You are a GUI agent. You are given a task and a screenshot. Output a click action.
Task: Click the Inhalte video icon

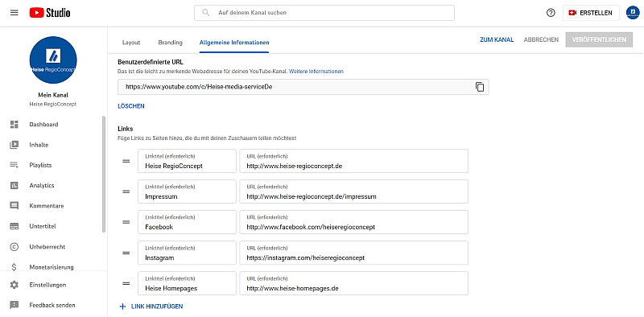click(x=14, y=145)
